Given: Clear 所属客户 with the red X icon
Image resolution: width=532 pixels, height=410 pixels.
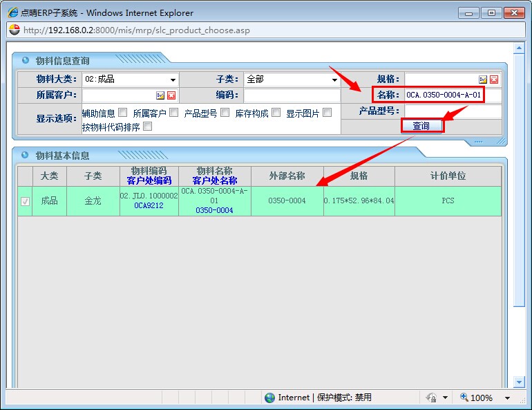Looking at the screenshot, I should [171, 95].
